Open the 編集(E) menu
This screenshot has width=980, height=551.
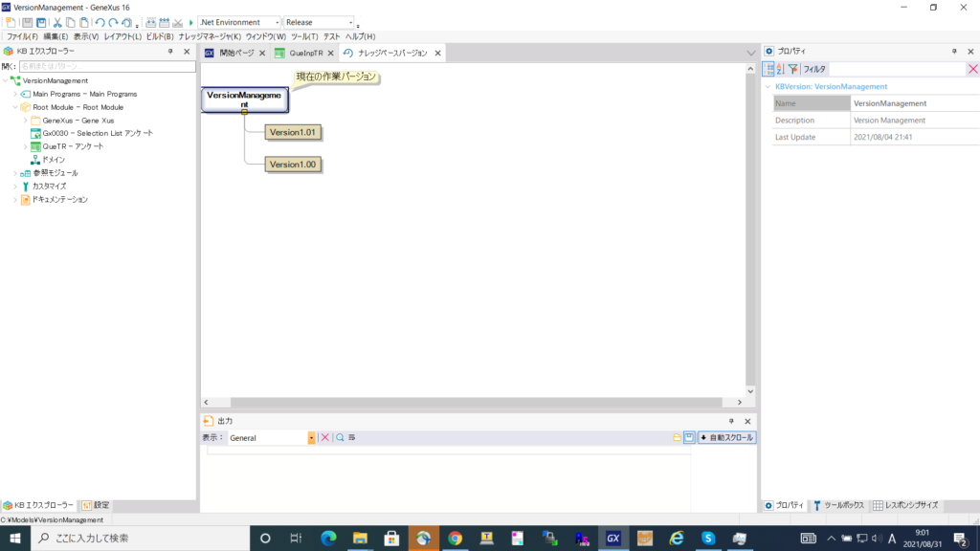55,37
